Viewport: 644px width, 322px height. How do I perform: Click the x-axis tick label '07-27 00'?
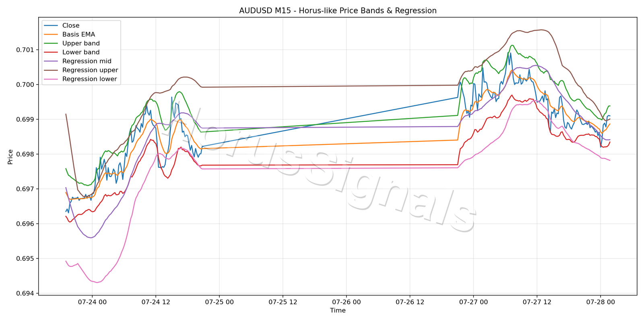pos(473,302)
